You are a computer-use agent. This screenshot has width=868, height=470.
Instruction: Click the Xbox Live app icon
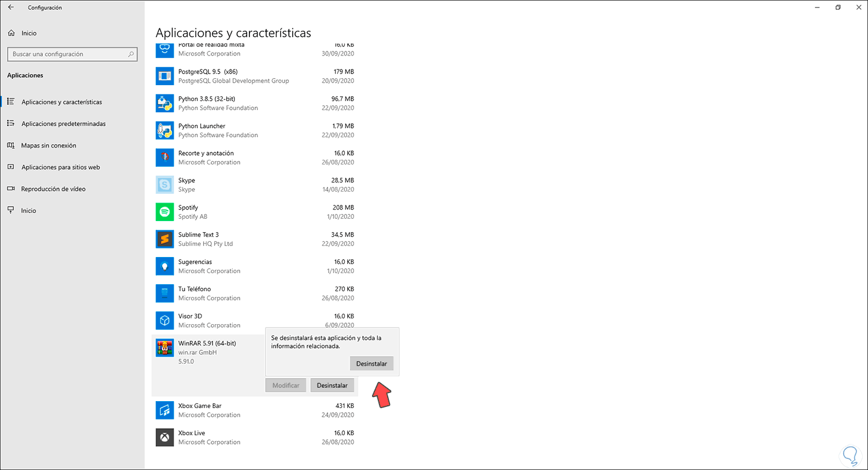(x=165, y=438)
